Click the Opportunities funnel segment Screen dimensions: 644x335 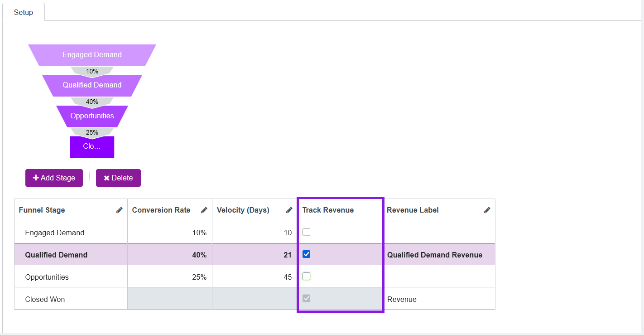point(92,116)
